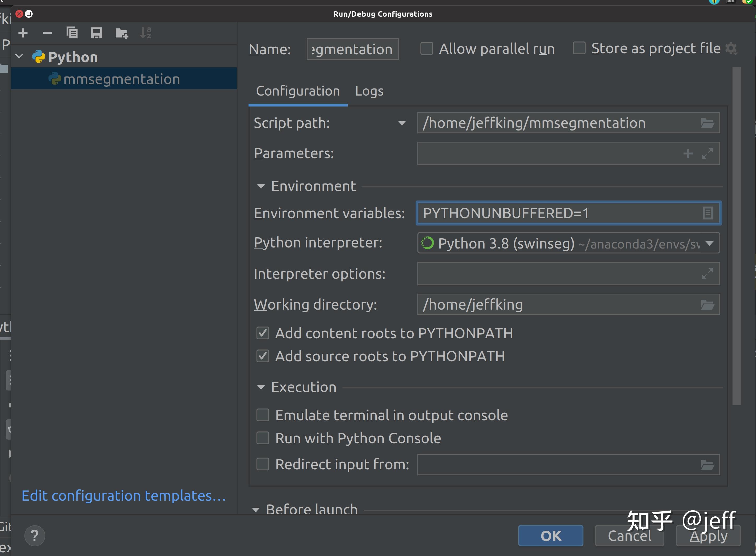Open help with the question mark button
This screenshot has height=556, width=756.
point(35,535)
